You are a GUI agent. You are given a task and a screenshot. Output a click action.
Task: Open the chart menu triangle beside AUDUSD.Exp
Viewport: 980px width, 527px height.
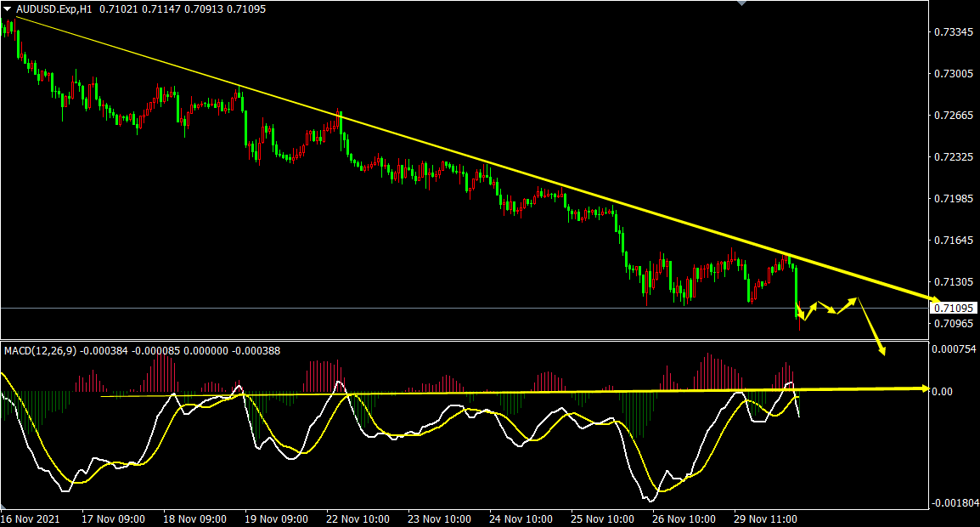pyautogui.click(x=8, y=8)
